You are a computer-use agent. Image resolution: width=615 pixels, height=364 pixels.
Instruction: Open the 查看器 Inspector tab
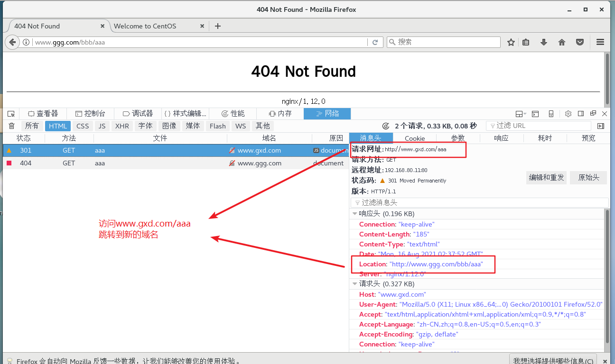coord(43,114)
